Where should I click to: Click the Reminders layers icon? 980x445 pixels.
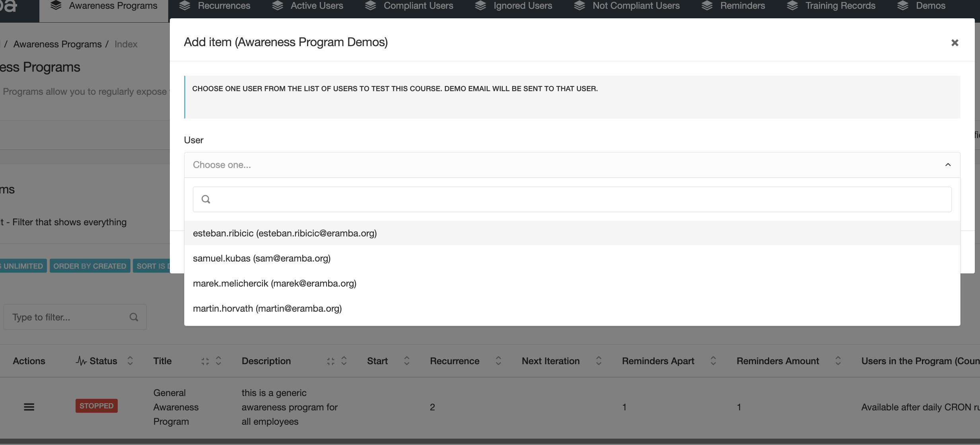707,5
